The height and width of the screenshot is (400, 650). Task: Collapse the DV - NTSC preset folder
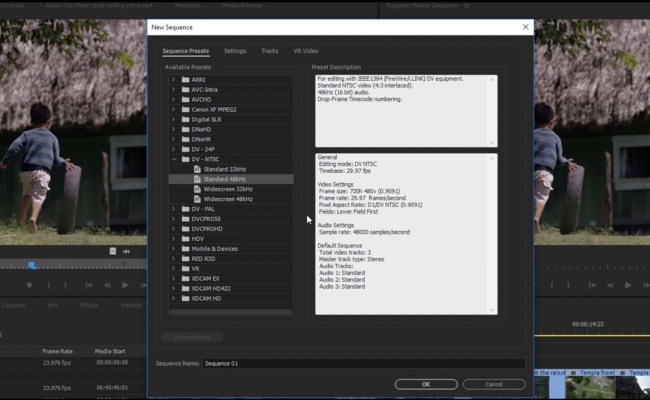(174, 159)
